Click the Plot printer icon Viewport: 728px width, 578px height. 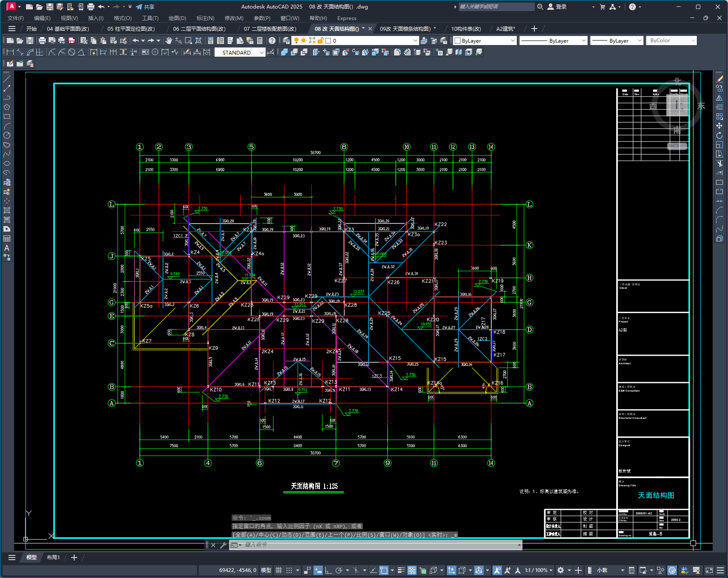42,41
